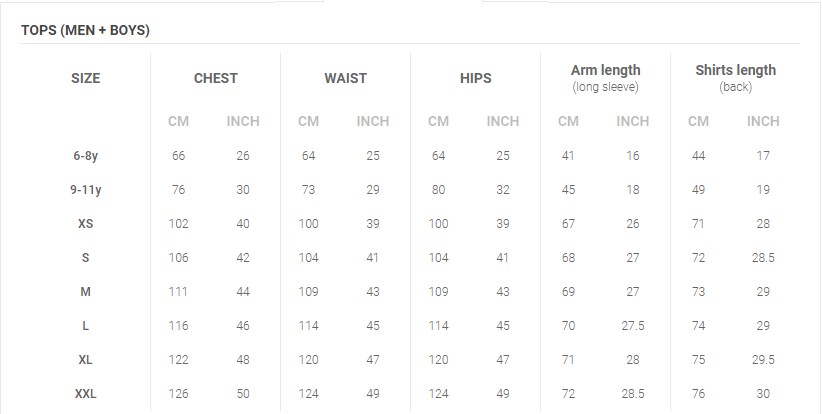The image size is (822, 414).
Task: Click the TOPS (MEN + BOYS) heading
Action: [x=85, y=30]
